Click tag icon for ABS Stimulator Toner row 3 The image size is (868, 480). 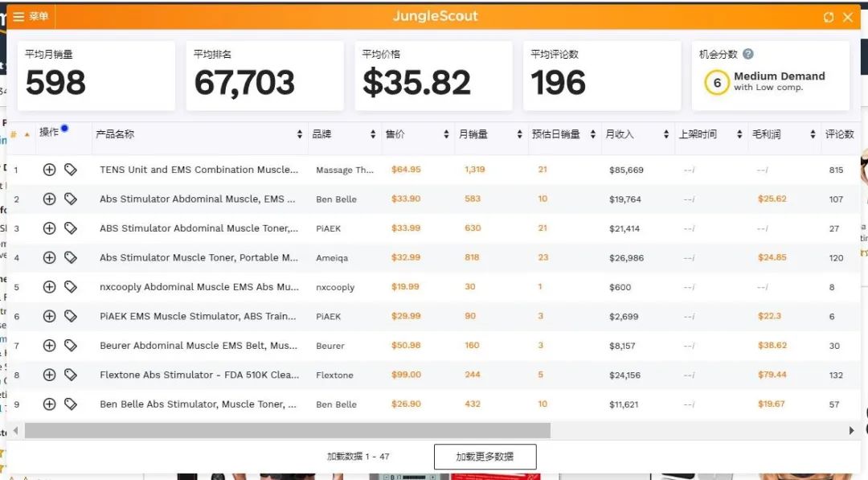tap(70, 228)
